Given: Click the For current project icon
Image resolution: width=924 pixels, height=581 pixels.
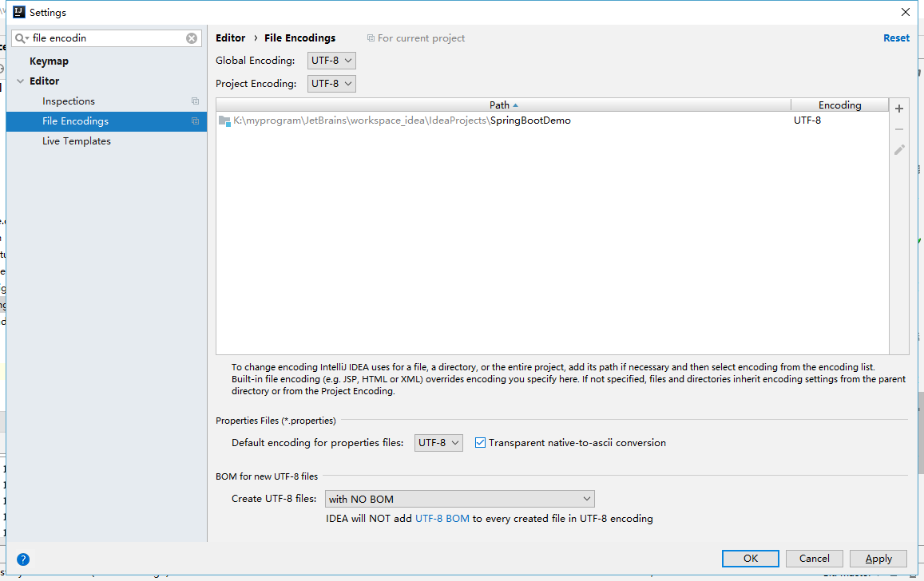Looking at the screenshot, I should click(371, 38).
